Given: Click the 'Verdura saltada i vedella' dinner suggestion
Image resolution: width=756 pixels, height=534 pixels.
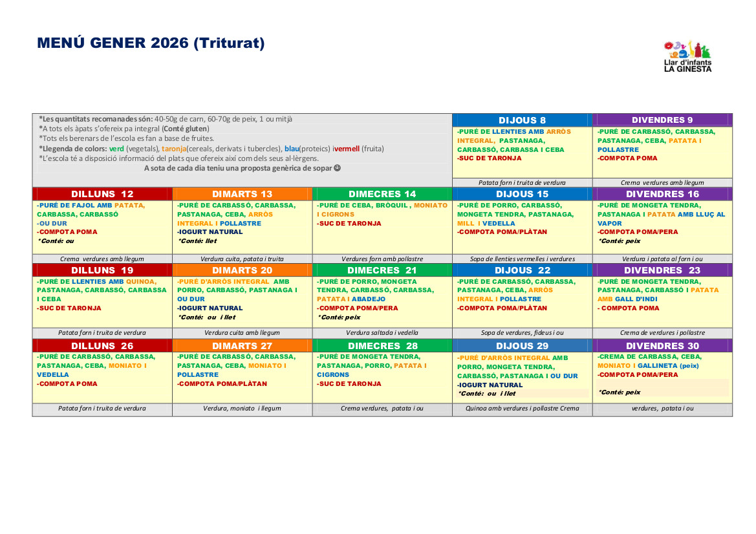Looking at the screenshot, I should (x=382, y=333).
